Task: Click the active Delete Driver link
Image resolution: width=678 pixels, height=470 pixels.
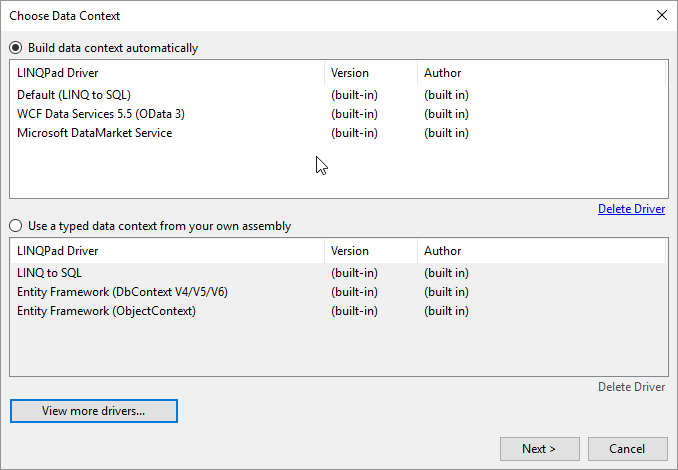Action: 631,209
